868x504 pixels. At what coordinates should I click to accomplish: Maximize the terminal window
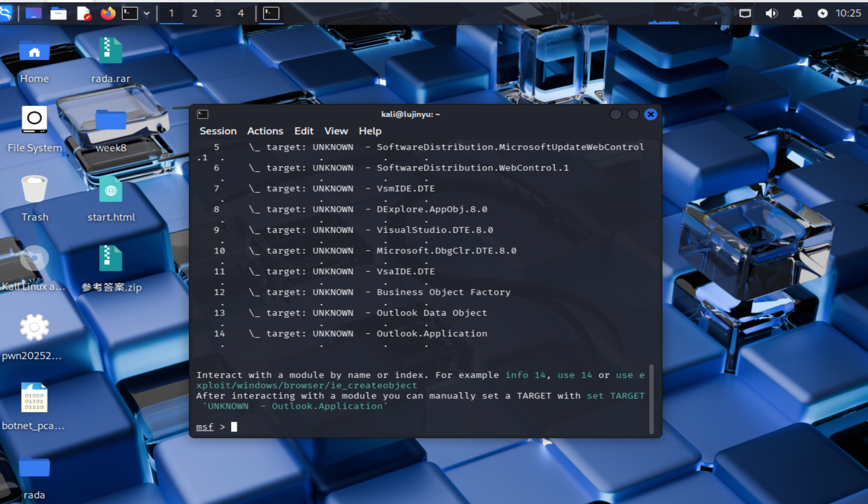pos(633,114)
